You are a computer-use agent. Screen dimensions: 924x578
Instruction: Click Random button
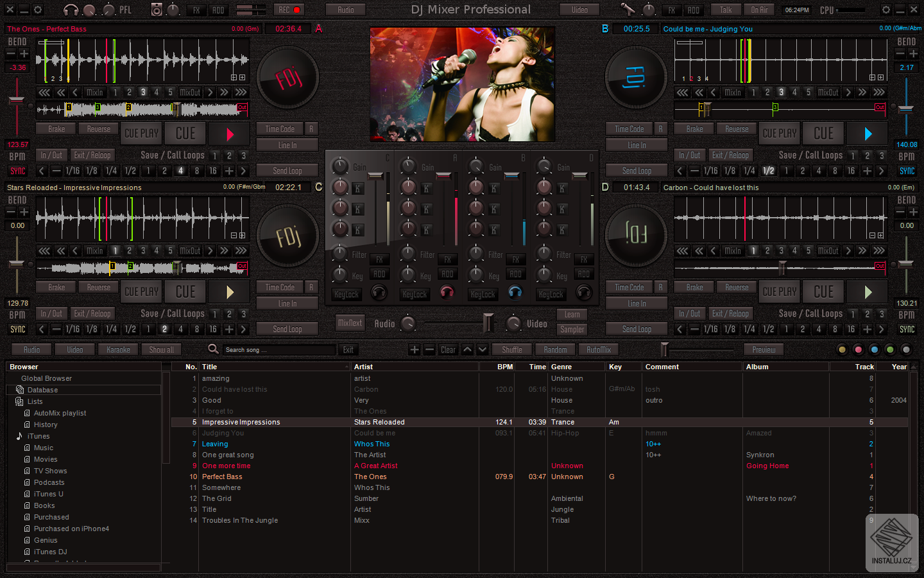pos(556,349)
